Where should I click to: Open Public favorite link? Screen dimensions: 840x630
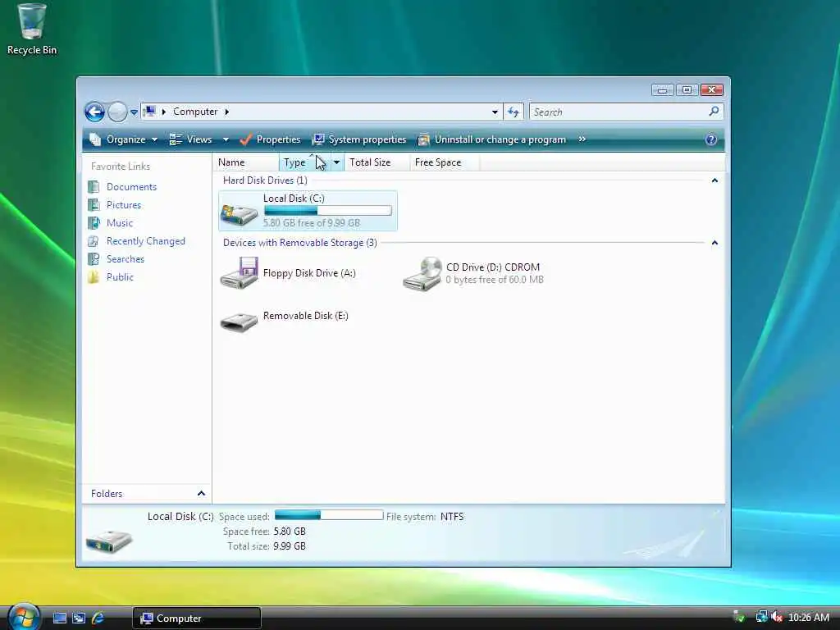(120, 277)
